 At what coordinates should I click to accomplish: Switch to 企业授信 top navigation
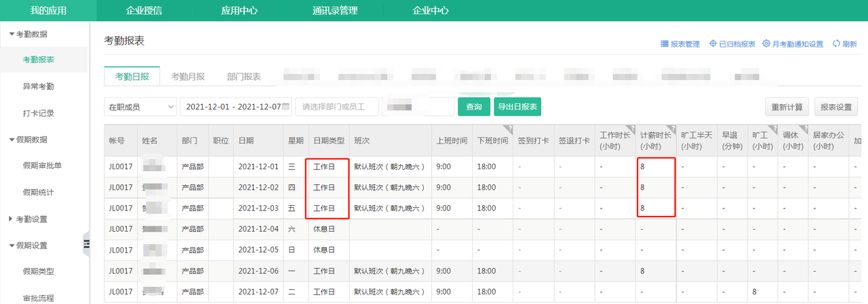point(144,11)
